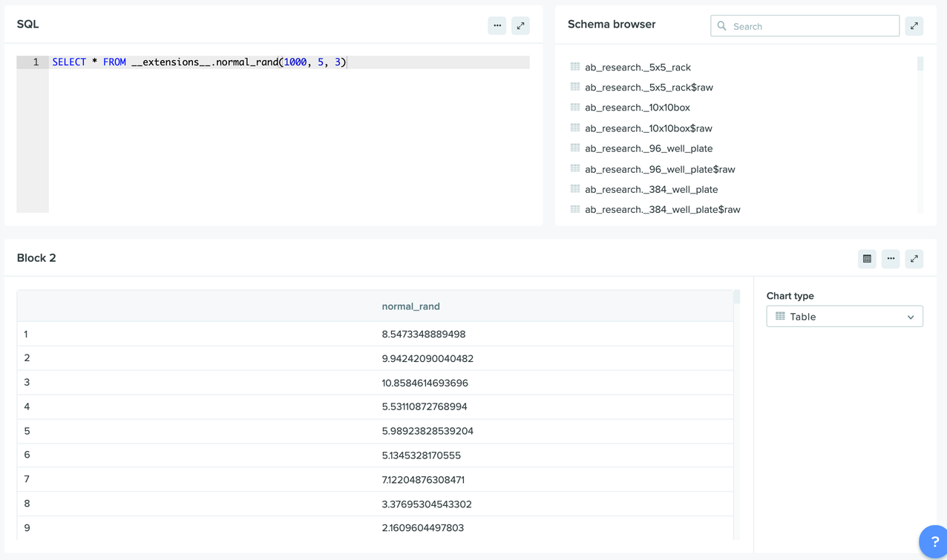The image size is (947, 560).
Task: Select ab_research._384_well_plate in Schema browser
Action: coord(651,189)
